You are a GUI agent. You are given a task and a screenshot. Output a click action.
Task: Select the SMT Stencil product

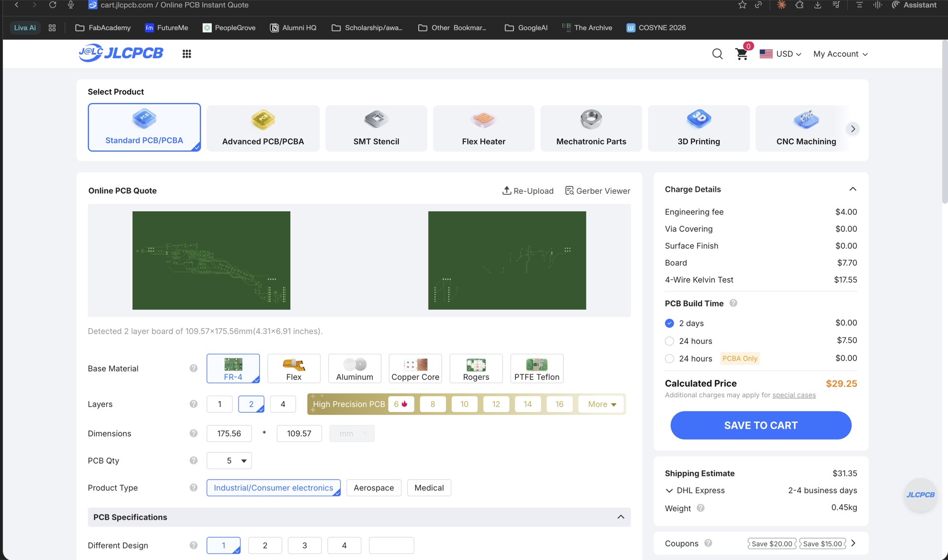(376, 127)
